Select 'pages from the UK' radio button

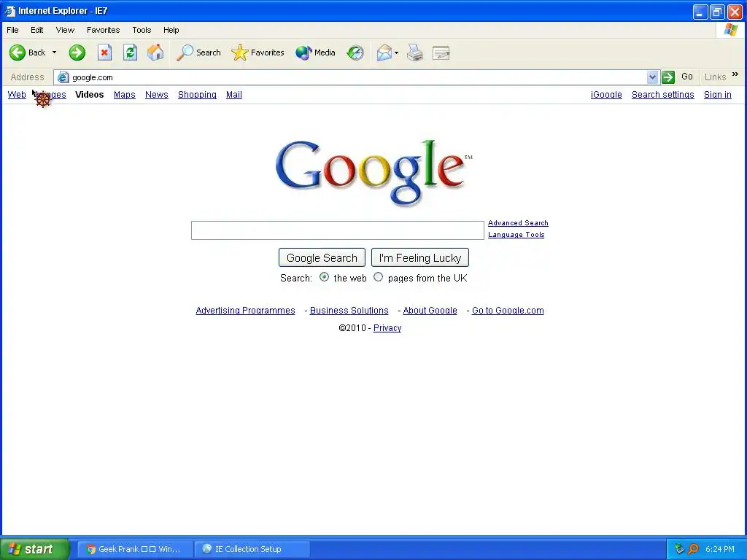pos(379,277)
